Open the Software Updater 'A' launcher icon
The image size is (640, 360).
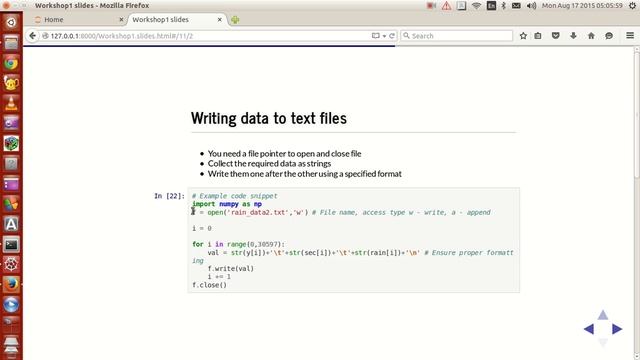11,224
